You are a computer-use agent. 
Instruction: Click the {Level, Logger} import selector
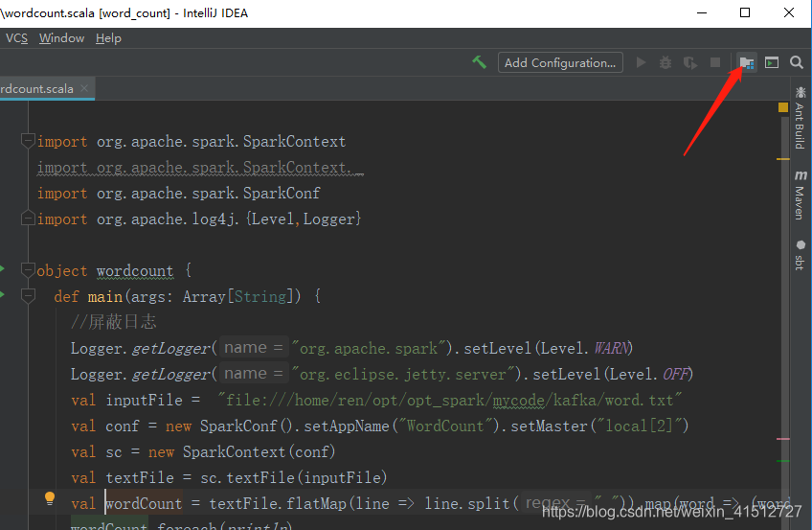tap(304, 219)
